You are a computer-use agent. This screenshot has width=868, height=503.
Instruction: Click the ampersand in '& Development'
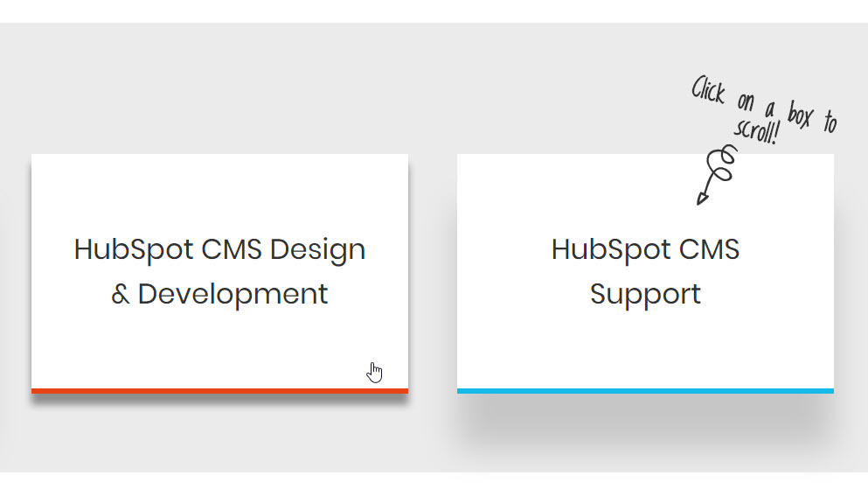120,294
